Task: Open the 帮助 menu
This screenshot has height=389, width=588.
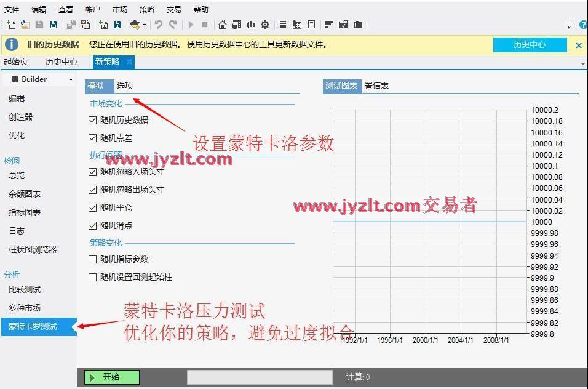Action: pos(201,9)
